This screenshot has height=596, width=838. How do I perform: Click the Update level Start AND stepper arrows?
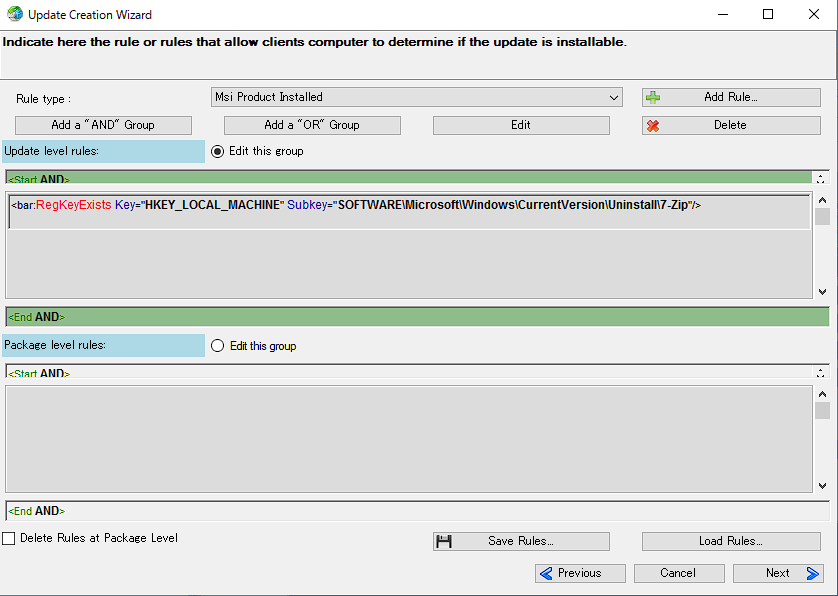tap(820, 178)
